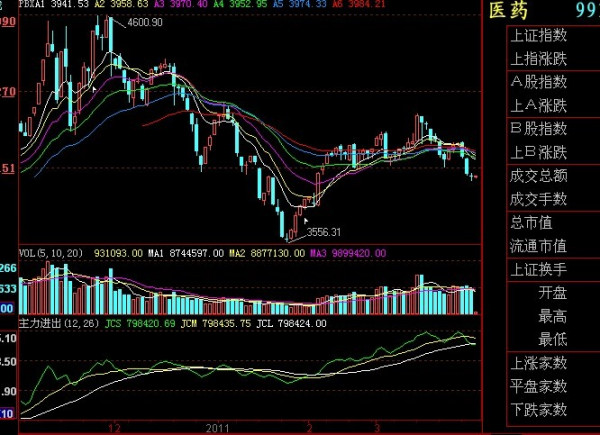Screen dimensions: 600x435
Task: Select the 上指涨跌 entry
Action: pos(538,58)
